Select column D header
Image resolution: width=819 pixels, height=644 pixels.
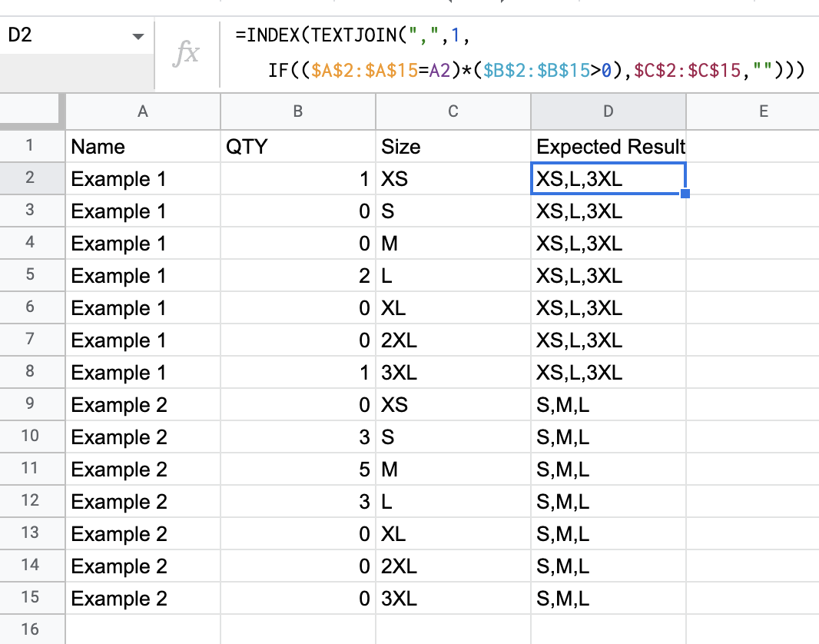[x=608, y=112]
